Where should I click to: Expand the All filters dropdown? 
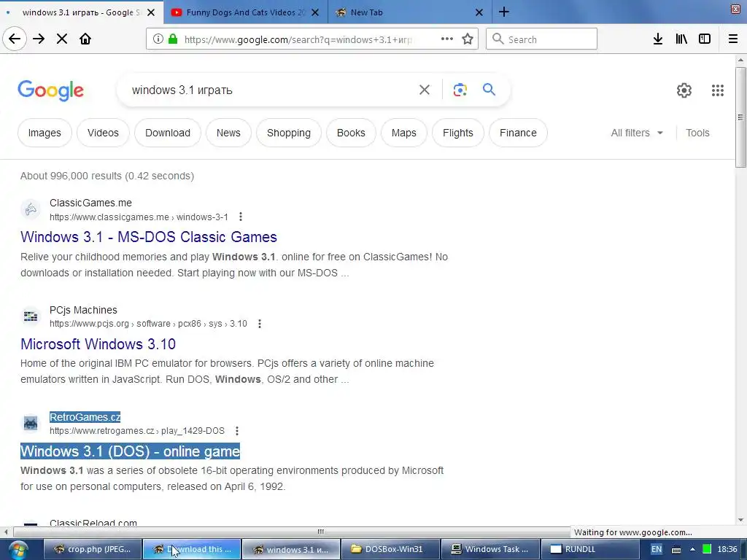(x=637, y=133)
